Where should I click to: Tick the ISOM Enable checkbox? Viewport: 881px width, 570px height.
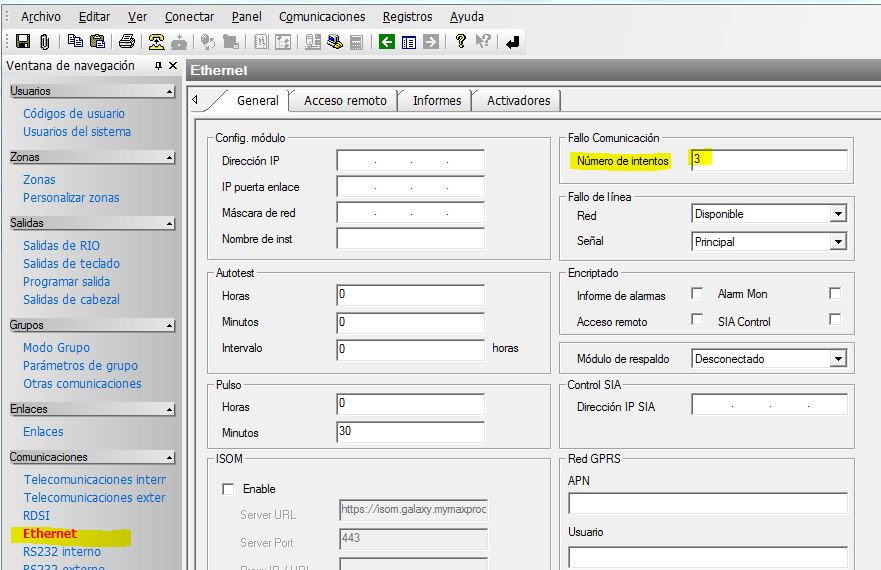228,489
